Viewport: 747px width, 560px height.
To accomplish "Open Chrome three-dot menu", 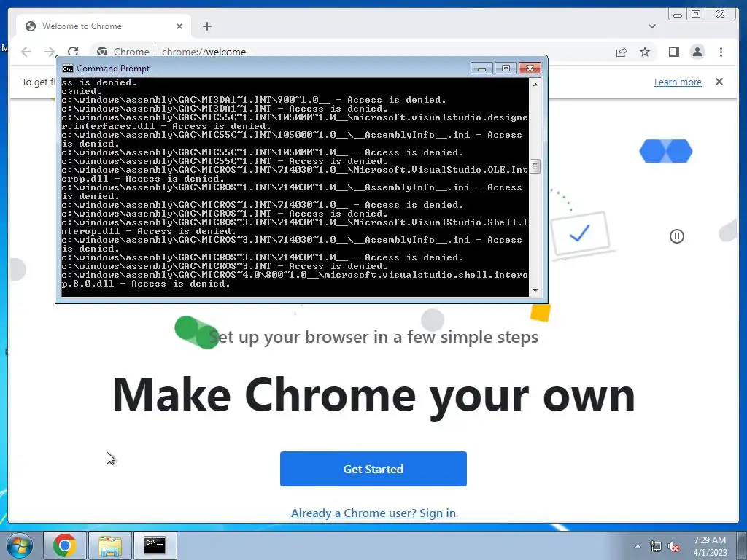I will coord(721,52).
